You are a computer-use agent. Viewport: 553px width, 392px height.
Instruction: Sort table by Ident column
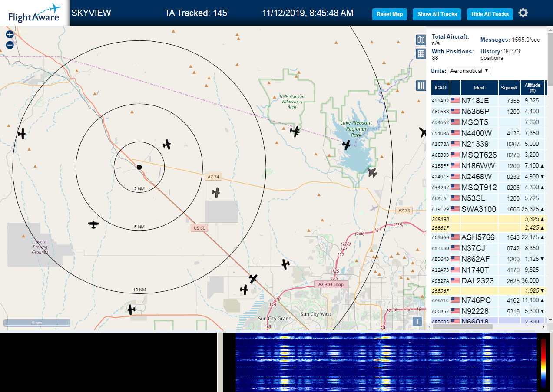tap(479, 88)
